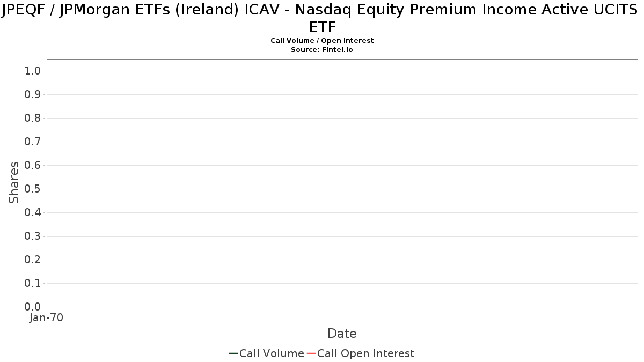
Task: Click the 0.7 y-axis tick label
Action: [x=33, y=142]
